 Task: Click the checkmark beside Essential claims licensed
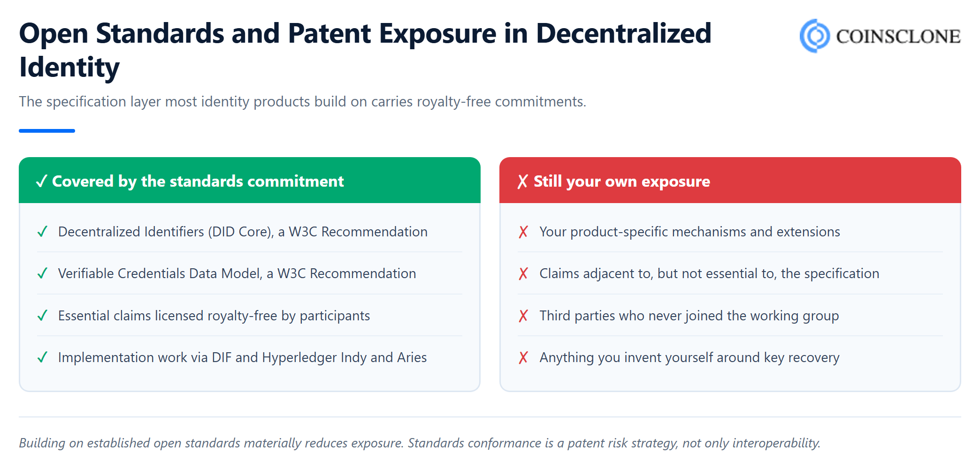pyautogui.click(x=42, y=316)
